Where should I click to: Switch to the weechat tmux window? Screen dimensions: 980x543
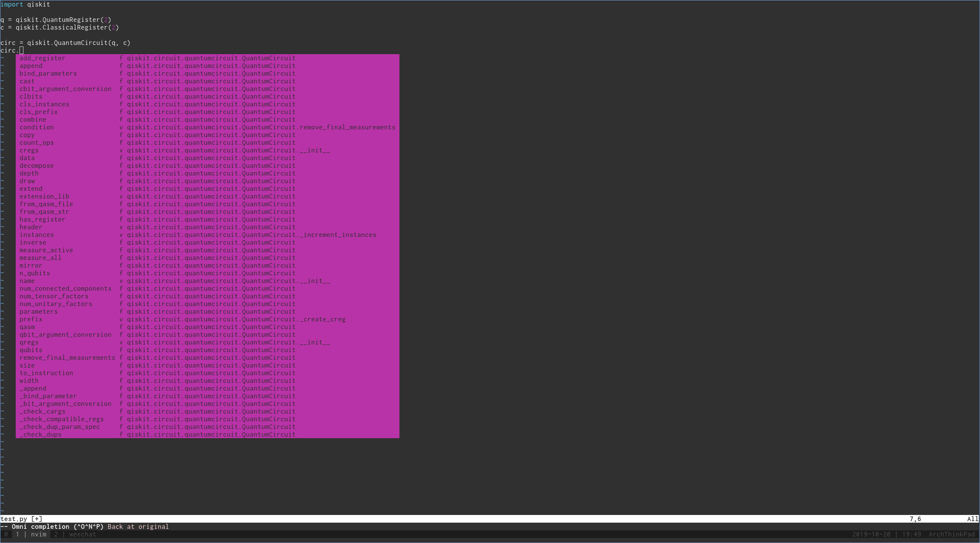coord(82,534)
